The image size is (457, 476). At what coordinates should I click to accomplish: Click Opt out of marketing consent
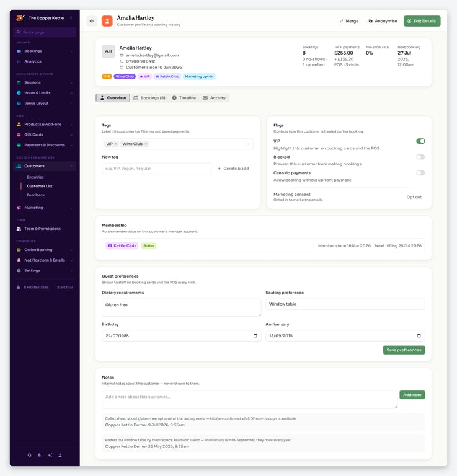click(414, 197)
